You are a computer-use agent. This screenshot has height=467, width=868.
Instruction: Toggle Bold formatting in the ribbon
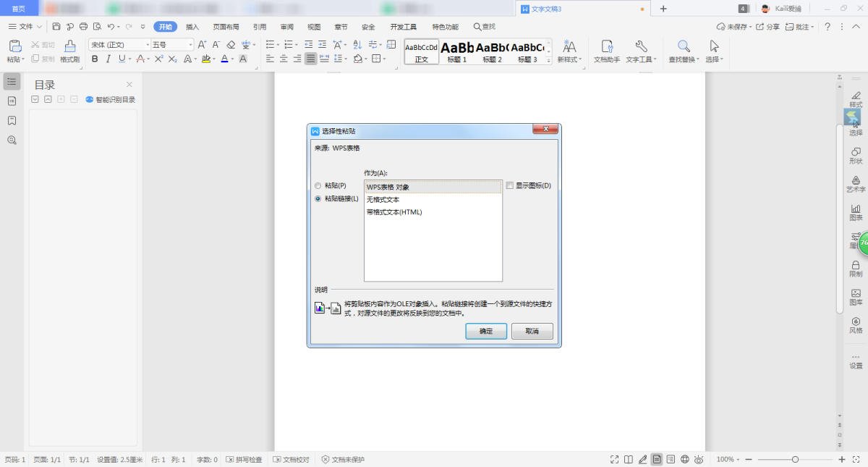[94, 59]
